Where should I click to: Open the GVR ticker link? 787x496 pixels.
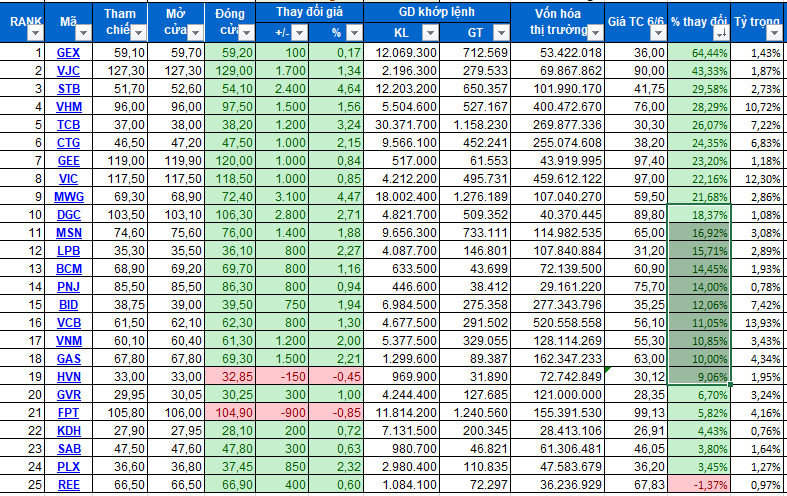(x=69, y=395)
